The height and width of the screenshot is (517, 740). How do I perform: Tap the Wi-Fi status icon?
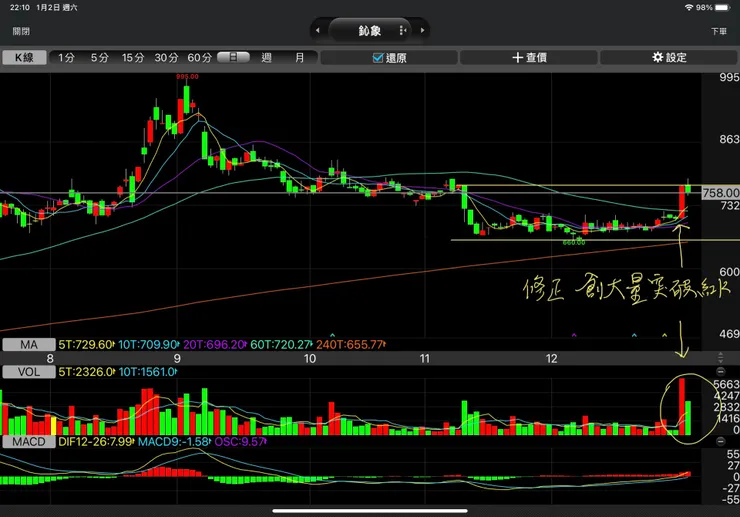tap(689, 7)
